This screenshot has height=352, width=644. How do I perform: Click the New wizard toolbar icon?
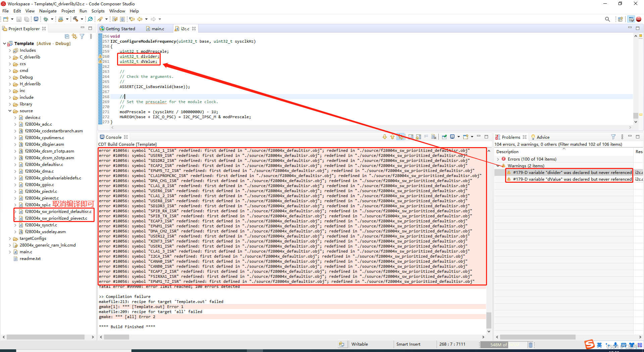6,19
